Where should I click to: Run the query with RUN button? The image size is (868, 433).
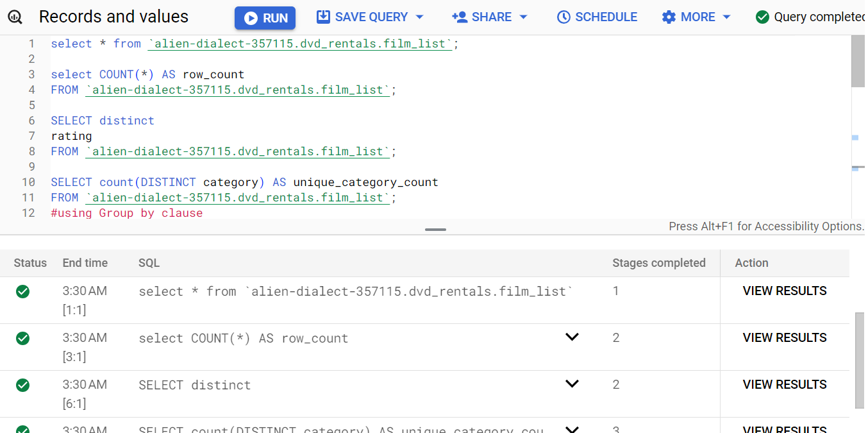265,18
